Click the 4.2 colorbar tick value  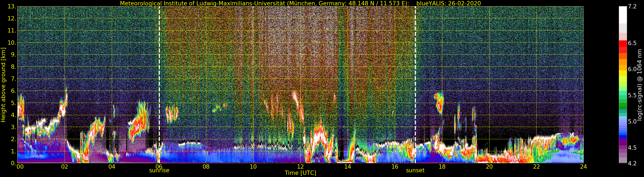tap(632, 163)
